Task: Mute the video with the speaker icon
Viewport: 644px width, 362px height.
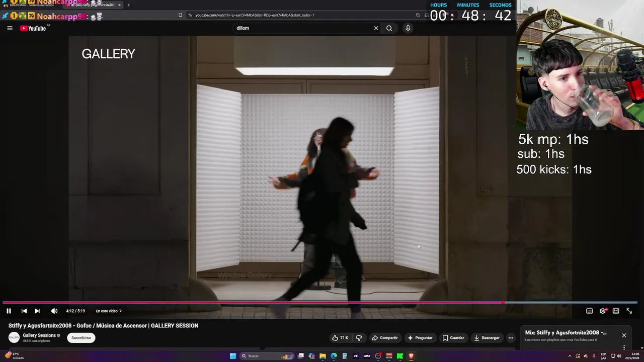Action: tap(54, 311)
